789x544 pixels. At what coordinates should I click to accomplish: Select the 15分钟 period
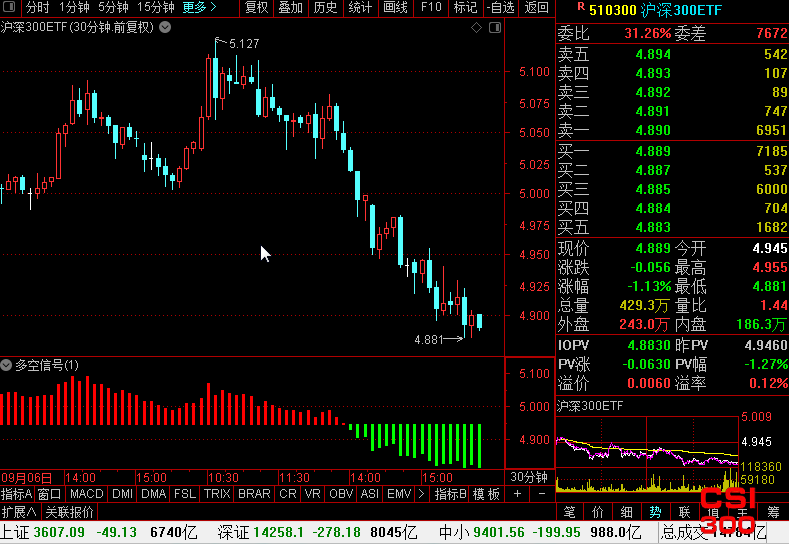point(156,8)
